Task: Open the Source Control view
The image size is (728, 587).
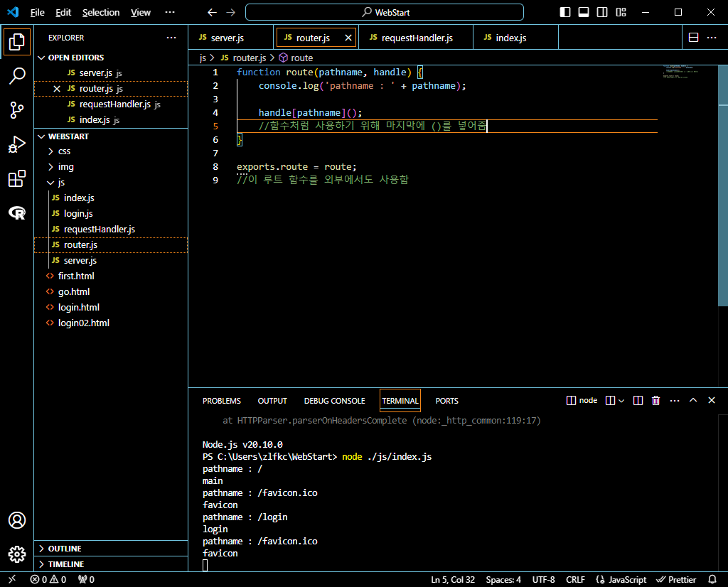Action: [x=17, y=110]
